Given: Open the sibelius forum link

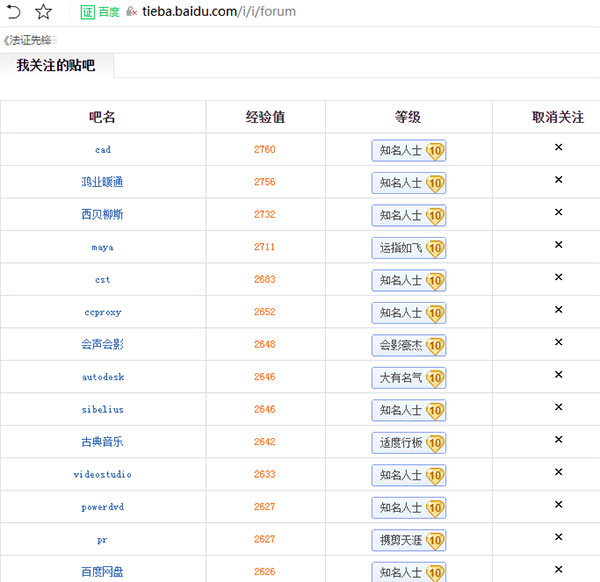Looking at the screenshot, I should pyautogui.click(x=103, y=409).
